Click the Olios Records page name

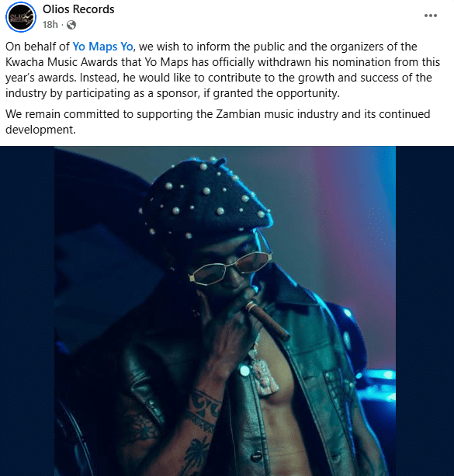pos(78,9)
